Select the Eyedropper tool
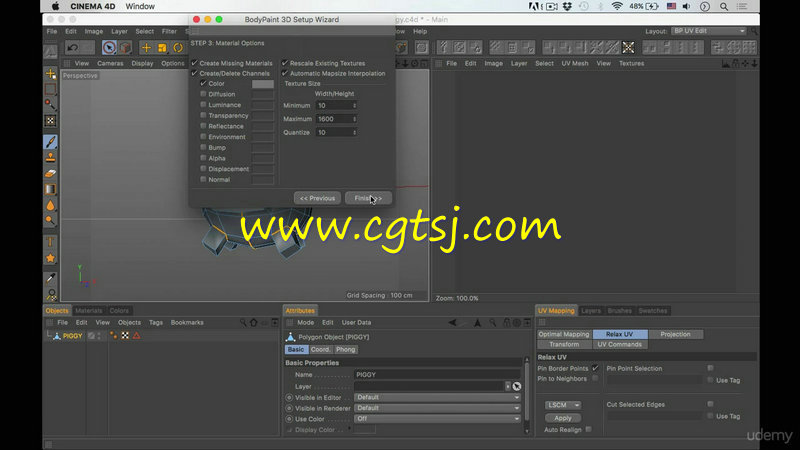 pos(51,278)
